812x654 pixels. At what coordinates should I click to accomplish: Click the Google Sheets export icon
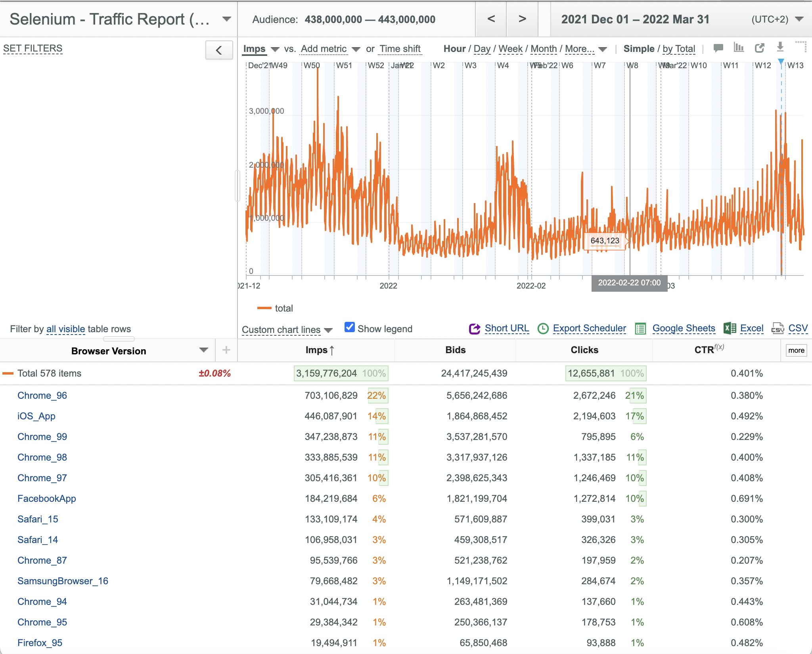click(640, 329)
